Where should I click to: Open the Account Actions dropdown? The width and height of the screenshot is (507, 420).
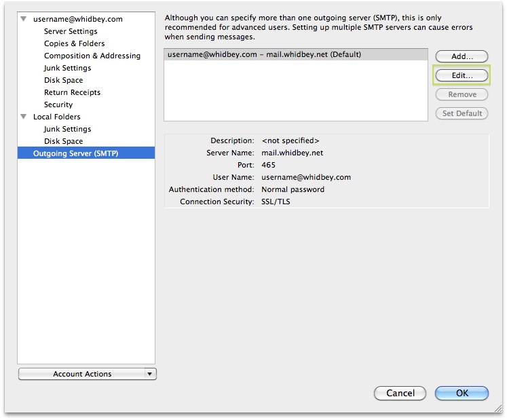(88, 374)
